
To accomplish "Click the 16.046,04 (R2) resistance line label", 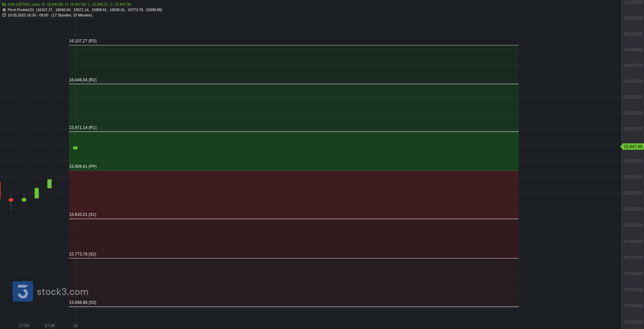I will [x=83, y=80].
